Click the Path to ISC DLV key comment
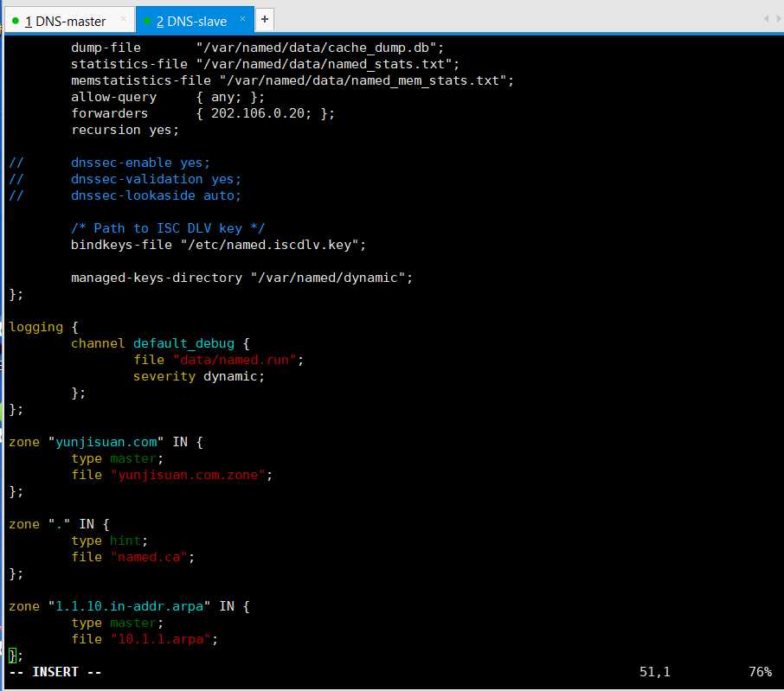The height and width of the screenshot is (691, 784). coord(168,228)
